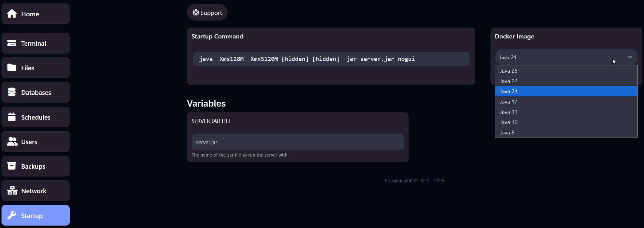This screenshot has height=228, width=644.
Task: Click the server.jar input field
Action: coord(298,142)
